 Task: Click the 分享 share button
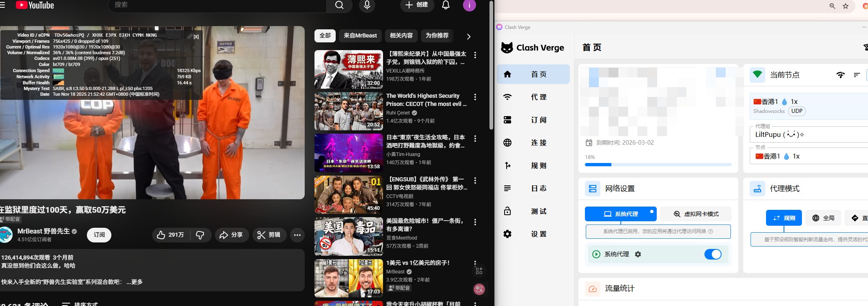[231, 235]
